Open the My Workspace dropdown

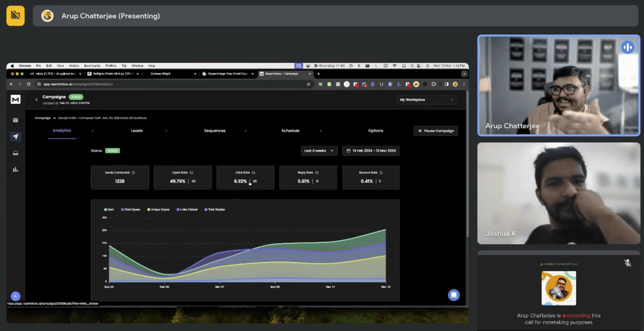tap(427, 100)
